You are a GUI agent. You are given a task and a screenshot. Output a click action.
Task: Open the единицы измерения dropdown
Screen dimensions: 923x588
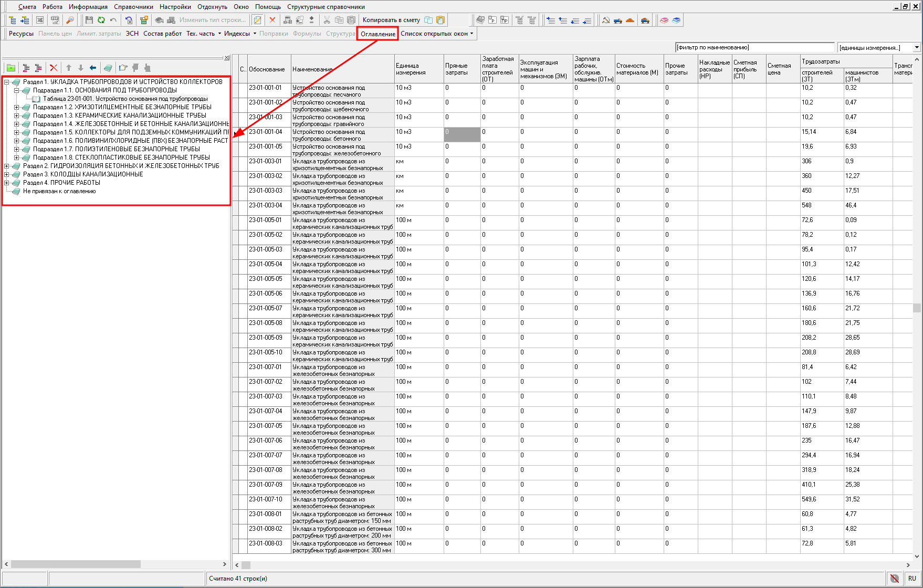click(x=917, y=47)
